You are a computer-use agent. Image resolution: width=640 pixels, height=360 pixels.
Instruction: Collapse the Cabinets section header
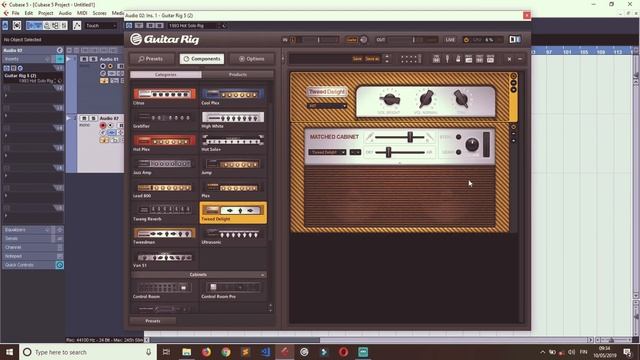pyautogui.click(x=199, y=275)
